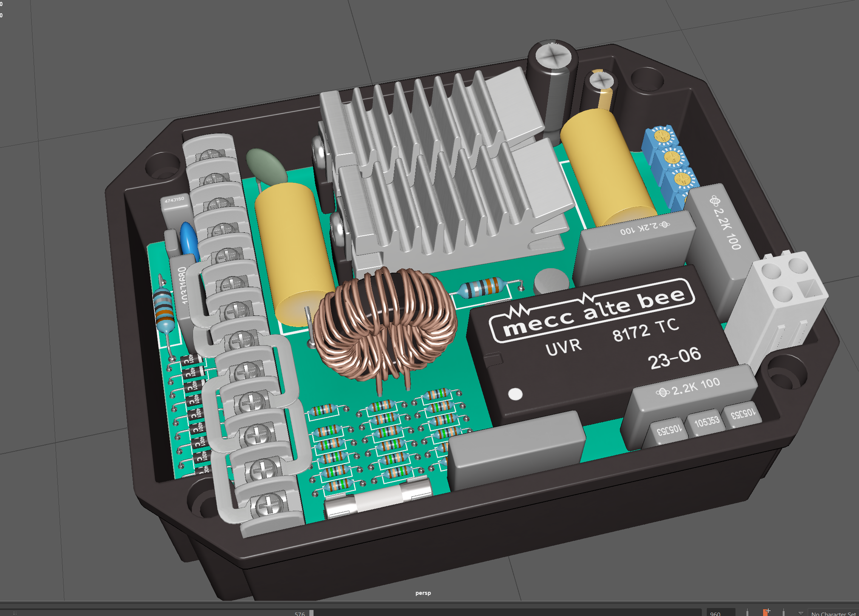Click the orange plus icon beside the 960 field
Image resolution: width=859 pixels, height=616 pixels.
click(766, 612)
